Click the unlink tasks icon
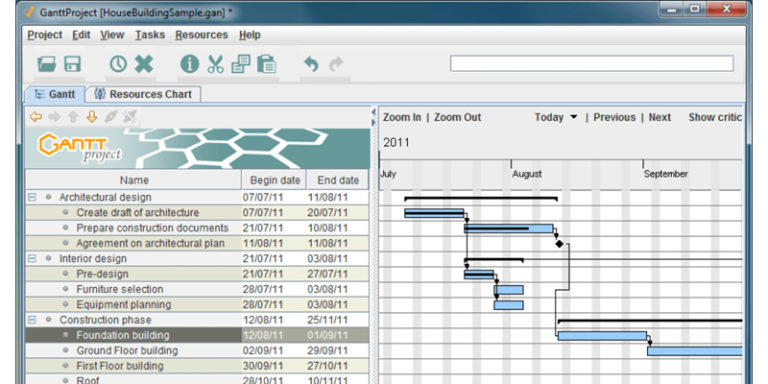Viewport: 768px width, 384px height. pos(130,117)
